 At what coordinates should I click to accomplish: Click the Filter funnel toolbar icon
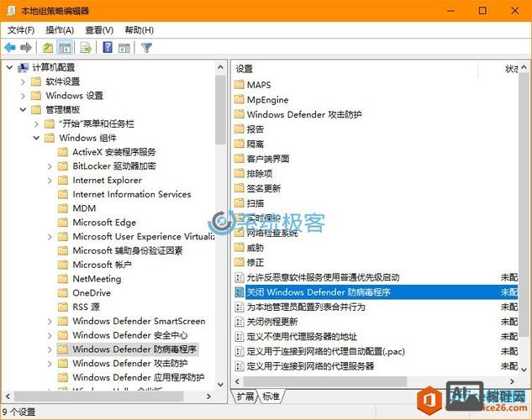pos(146,48)
